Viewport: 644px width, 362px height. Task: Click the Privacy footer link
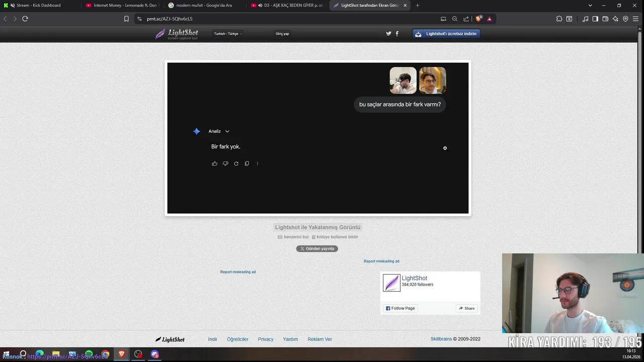[x=266, y=339]
